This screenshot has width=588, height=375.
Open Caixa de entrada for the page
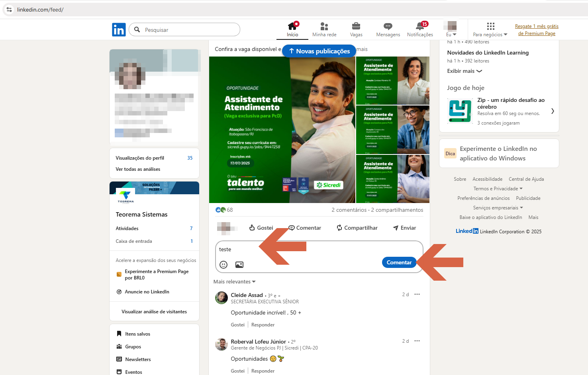tap(154, 241)
